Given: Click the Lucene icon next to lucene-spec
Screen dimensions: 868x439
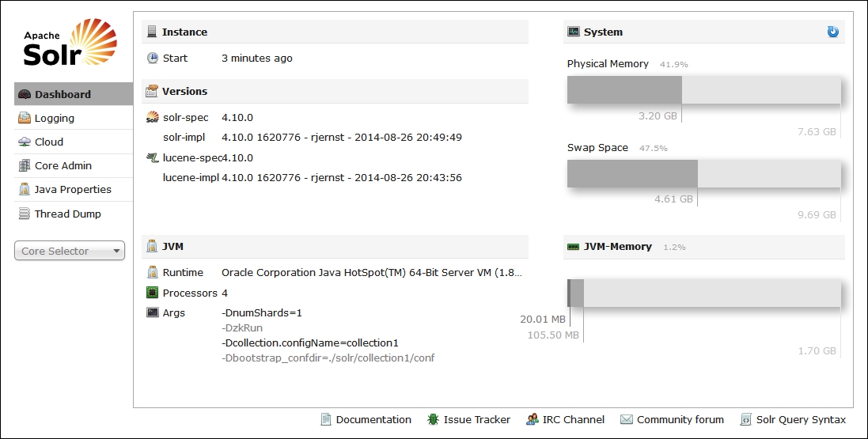Looking at the screenshot, I should (152, 157).
